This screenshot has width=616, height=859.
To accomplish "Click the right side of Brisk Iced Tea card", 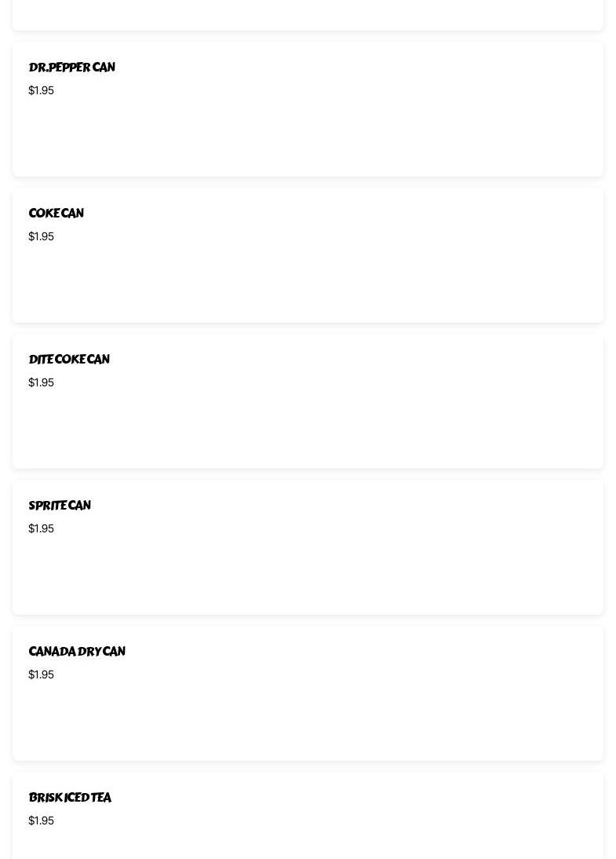I will (x=510, y=817).
